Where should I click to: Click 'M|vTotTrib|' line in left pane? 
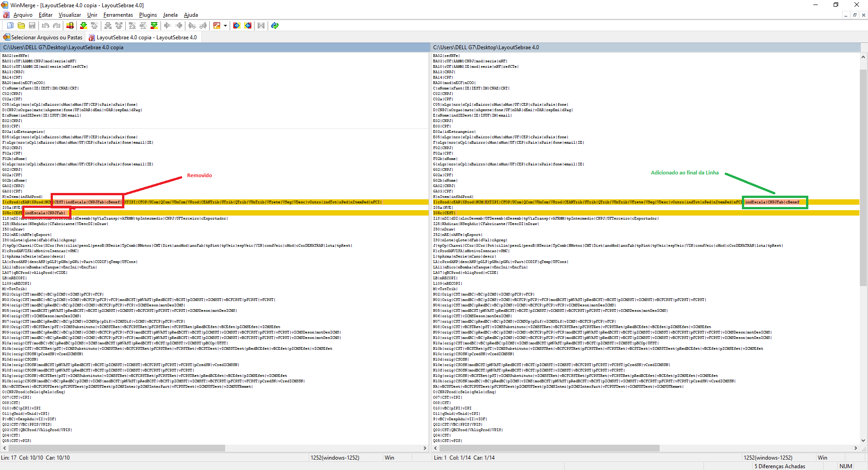[x=14, y=289]
